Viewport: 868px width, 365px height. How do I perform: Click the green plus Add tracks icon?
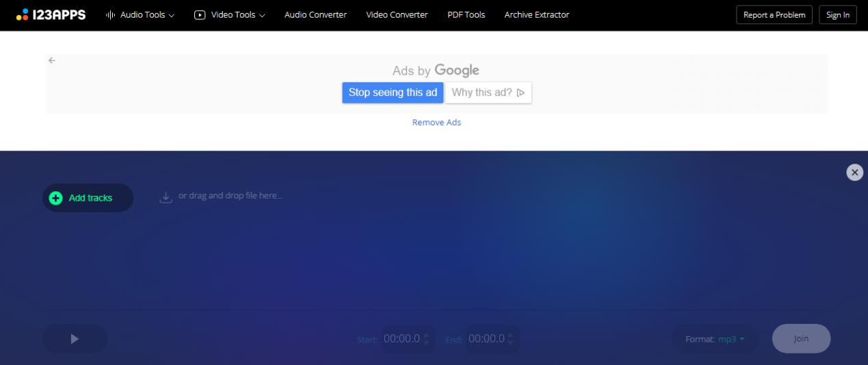(56, 198)
